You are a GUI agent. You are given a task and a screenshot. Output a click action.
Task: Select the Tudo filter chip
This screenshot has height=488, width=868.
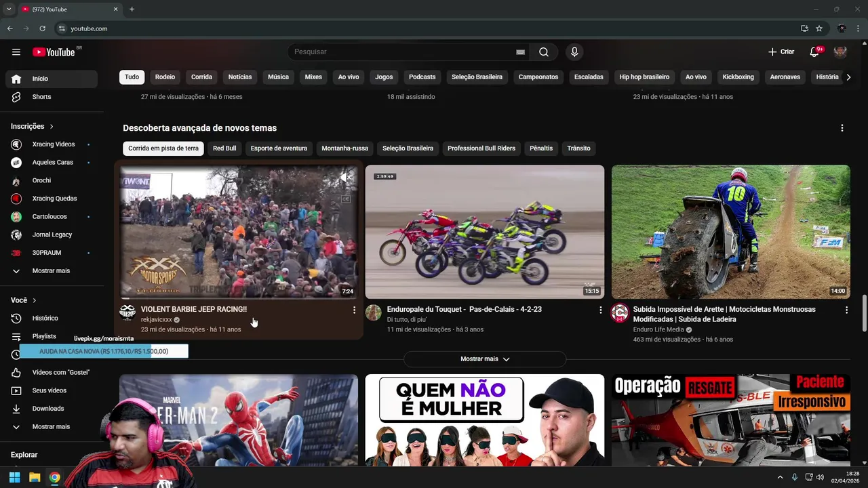pos(132,77)
